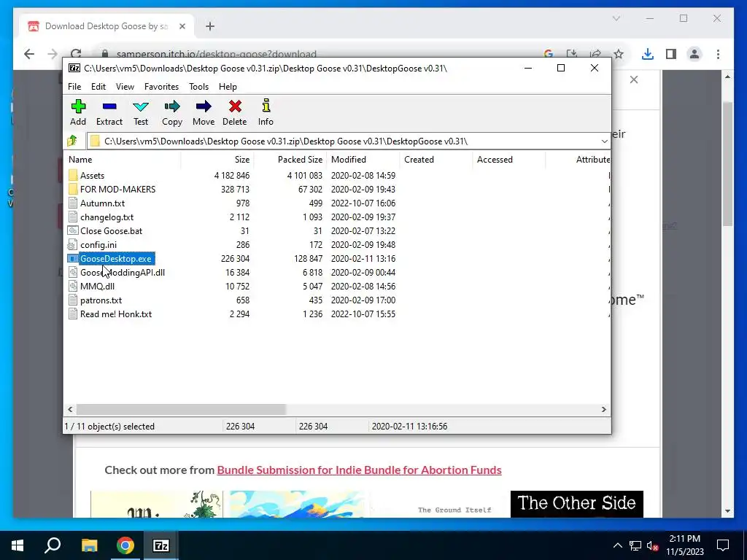Sort by the Packed Size column header

click(x=290, y=160)
